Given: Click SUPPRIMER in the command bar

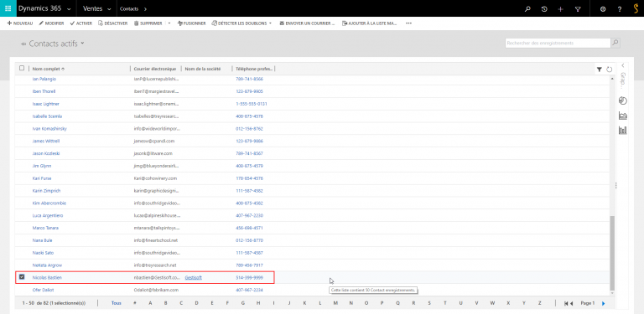Looking at the screenshot, I should (148, 23).
